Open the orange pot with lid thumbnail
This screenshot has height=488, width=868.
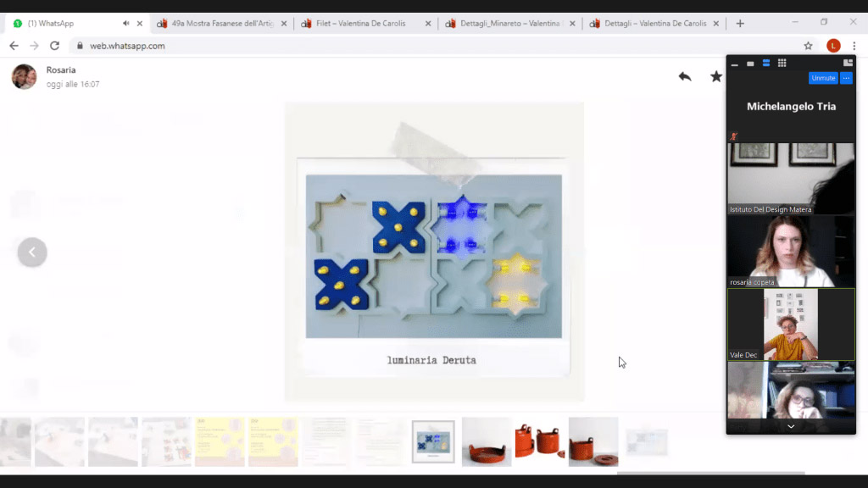(x=593, y=441)
